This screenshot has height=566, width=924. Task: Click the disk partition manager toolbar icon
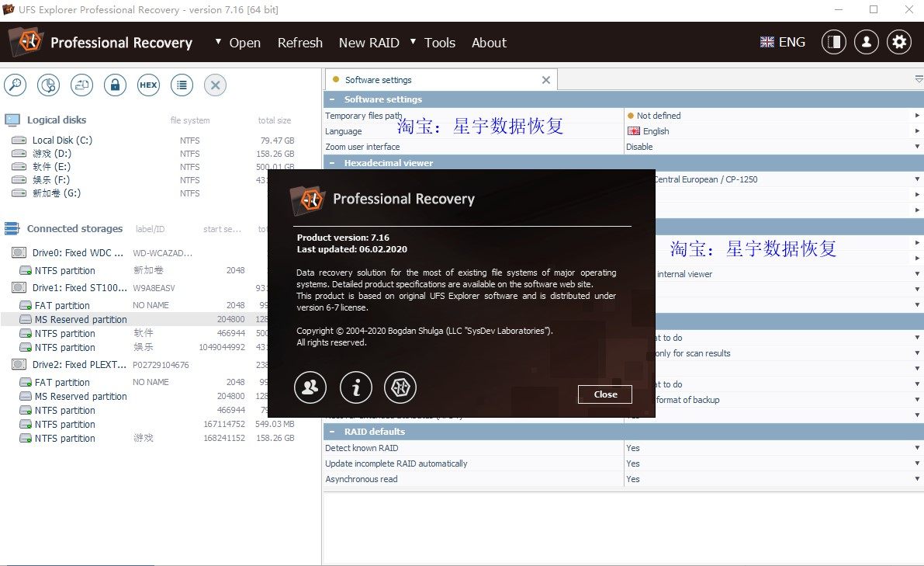48,85
